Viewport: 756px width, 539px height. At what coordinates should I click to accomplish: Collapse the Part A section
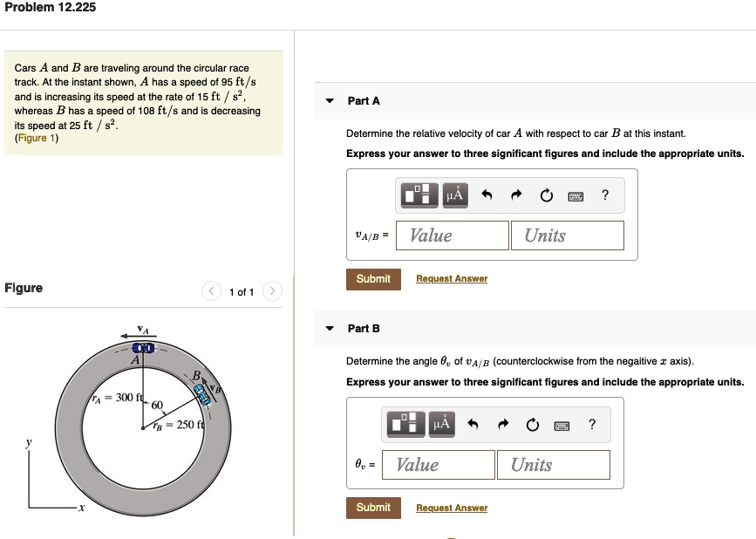329,100
